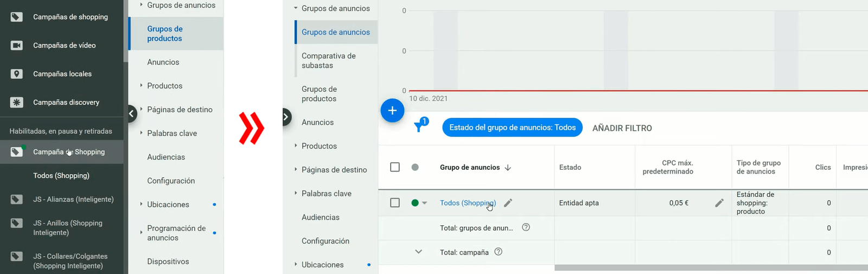The image size is (868, 274).
Task: Edit Todos (Shopping) name pencil icon
Action: pos(508,203)
